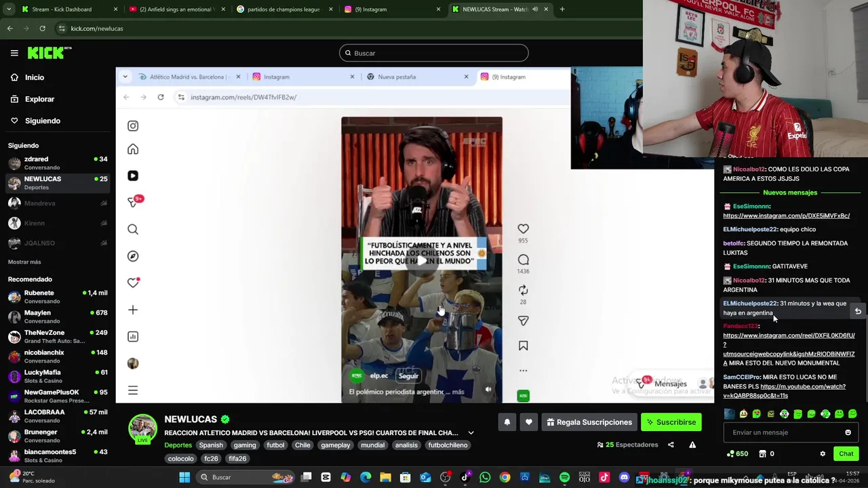Click Instagram home icon in stream
This screenshot has height=488, width=868.
click(133, 149)
